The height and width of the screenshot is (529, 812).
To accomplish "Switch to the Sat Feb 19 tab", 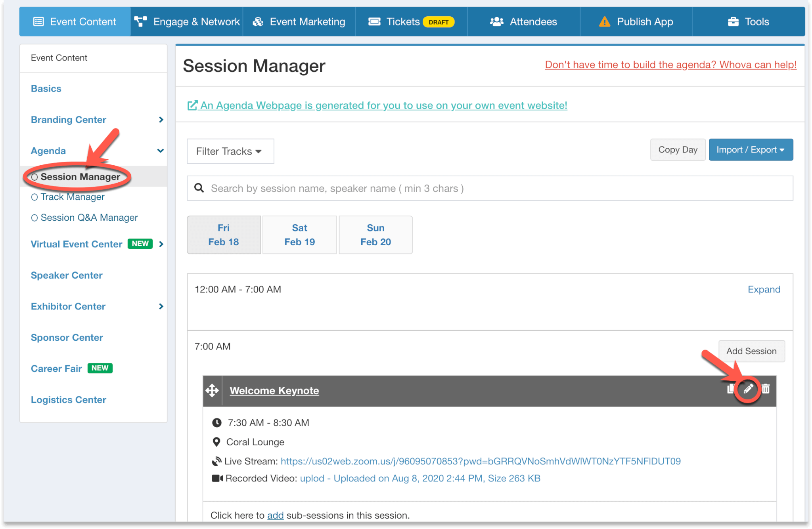I will [299, 235].
